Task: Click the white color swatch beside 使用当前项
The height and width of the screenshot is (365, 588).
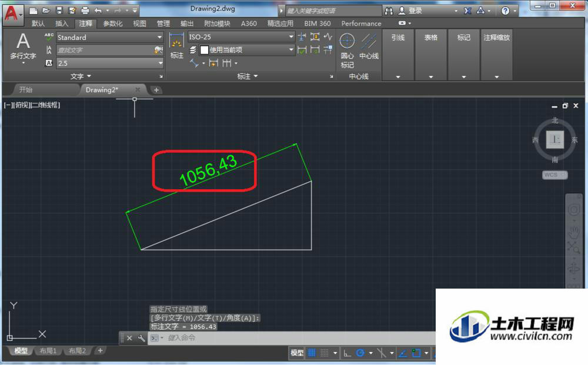Action: [x=205, y=50]
